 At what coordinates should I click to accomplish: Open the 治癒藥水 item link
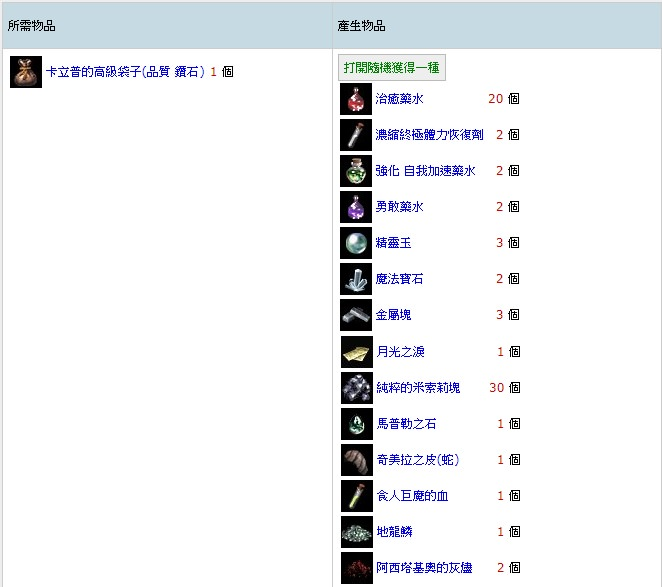pyautogui.click(x=399, y=99)
